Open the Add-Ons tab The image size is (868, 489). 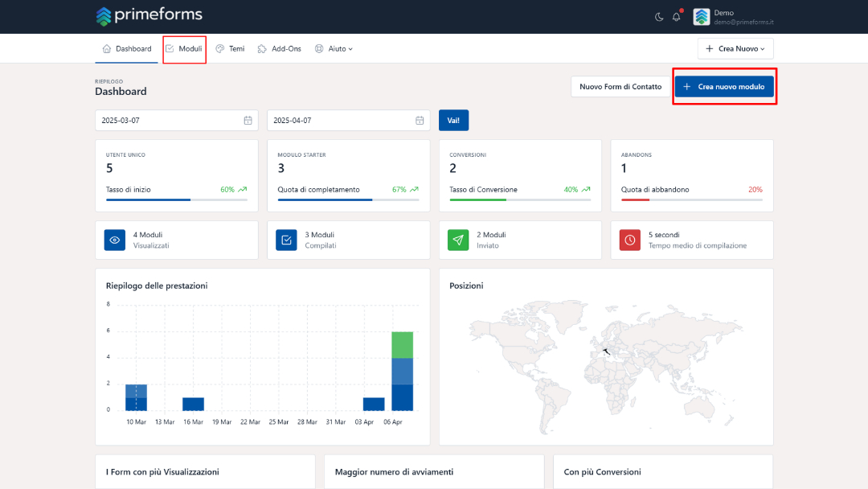click(x=280, y=49)
